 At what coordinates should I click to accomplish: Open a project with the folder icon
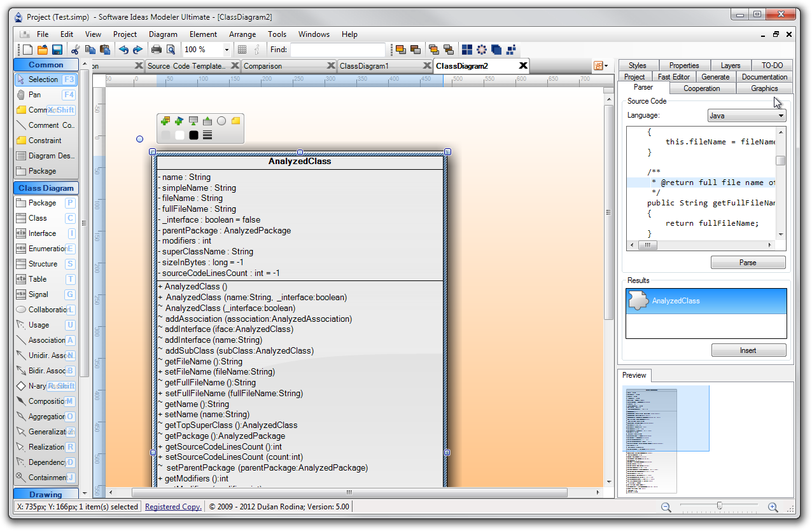pyautogui.click(x=43, y=50)
